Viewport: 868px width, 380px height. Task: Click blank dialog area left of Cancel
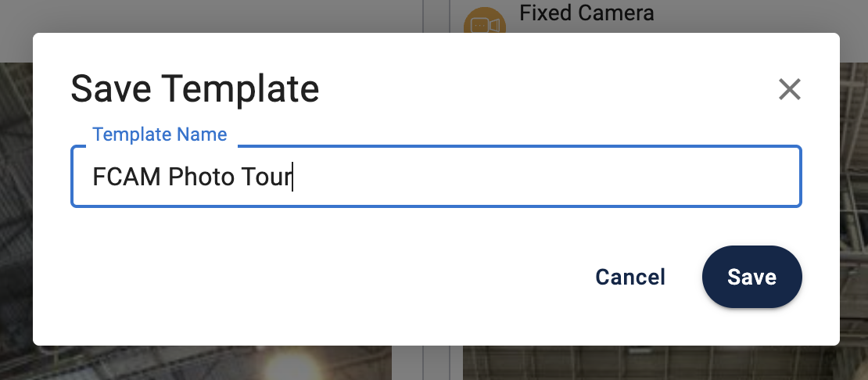313,277
